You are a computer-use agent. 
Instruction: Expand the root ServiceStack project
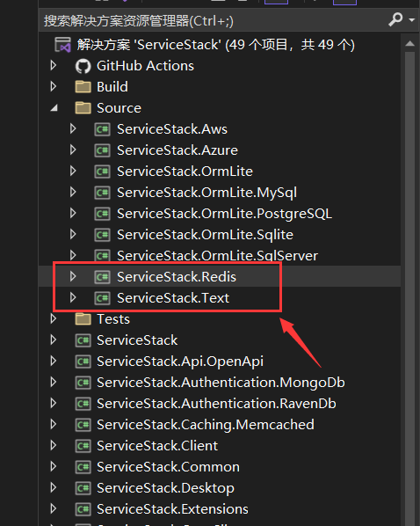pos(54,340)
